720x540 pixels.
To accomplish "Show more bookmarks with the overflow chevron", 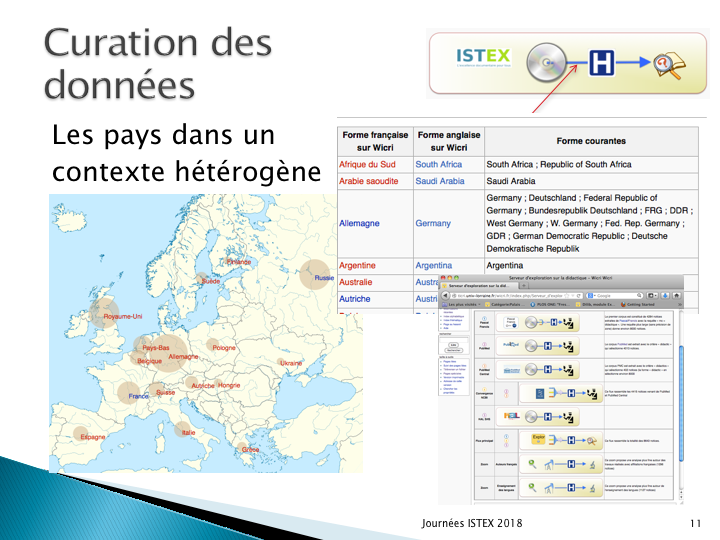I will tap(680, 304).
